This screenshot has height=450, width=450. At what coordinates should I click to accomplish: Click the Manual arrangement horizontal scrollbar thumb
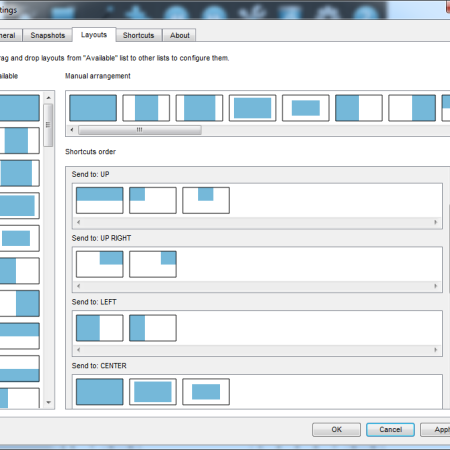click(140, 130)
